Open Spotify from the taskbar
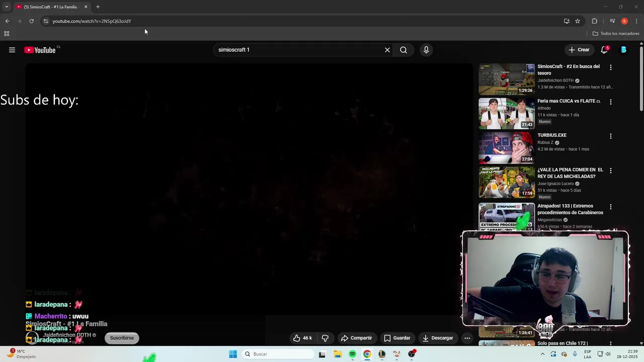 click(352, 354)
